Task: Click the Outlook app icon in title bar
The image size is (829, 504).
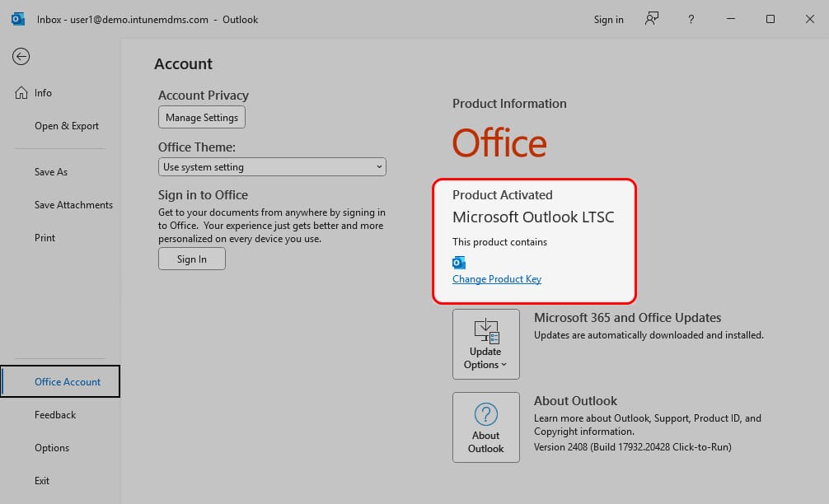Action: pos(18,20)
